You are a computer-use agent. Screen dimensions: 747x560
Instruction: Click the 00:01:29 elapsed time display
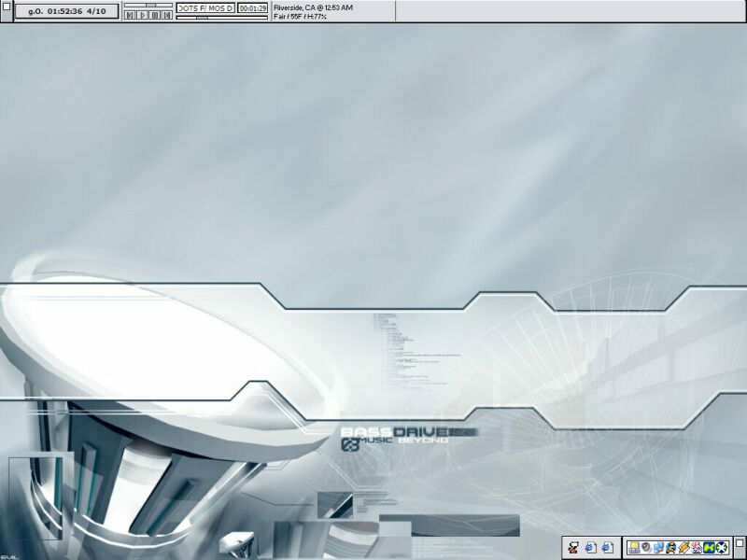point(252,7)
